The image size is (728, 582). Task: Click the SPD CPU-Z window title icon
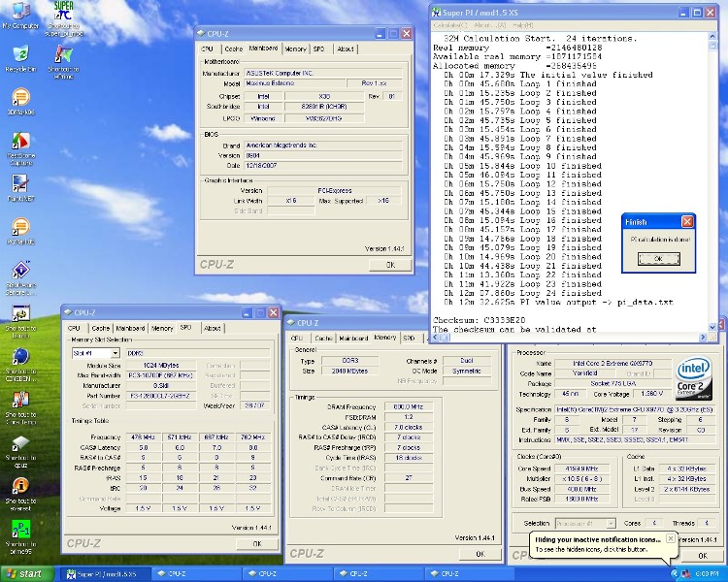tap(68, 312)
